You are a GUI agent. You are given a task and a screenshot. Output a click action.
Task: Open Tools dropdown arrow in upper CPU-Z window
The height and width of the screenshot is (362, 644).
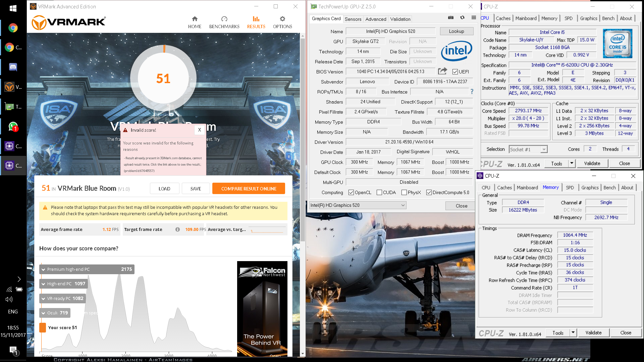[x=572, y=164]
